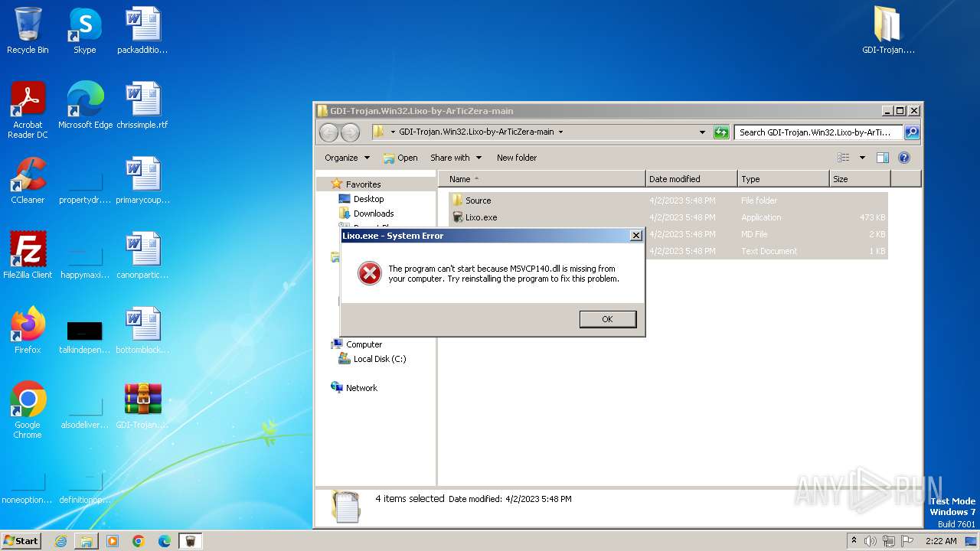Open Media Player taskbar icon
980x551 pixels.
tap(113, 541)
